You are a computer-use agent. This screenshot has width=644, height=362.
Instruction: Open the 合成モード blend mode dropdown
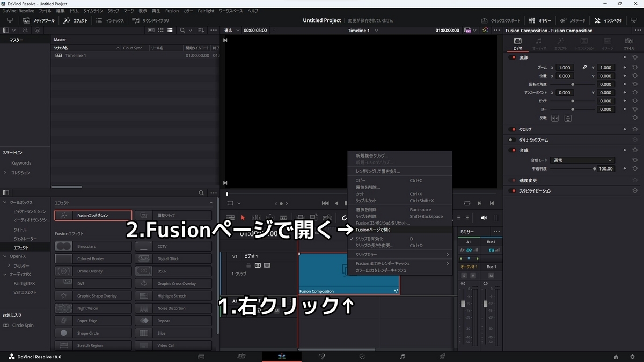(x=581, y=160)
